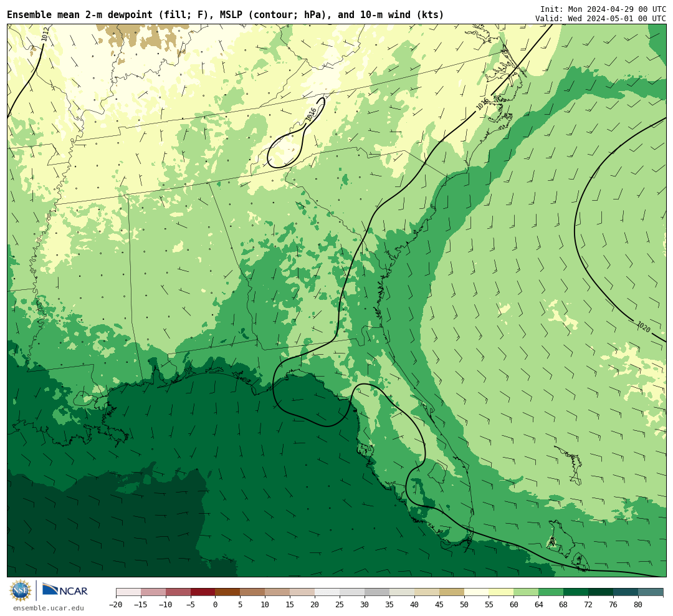
Task: Click the 0 colorbar tick label
Action: 216,605
